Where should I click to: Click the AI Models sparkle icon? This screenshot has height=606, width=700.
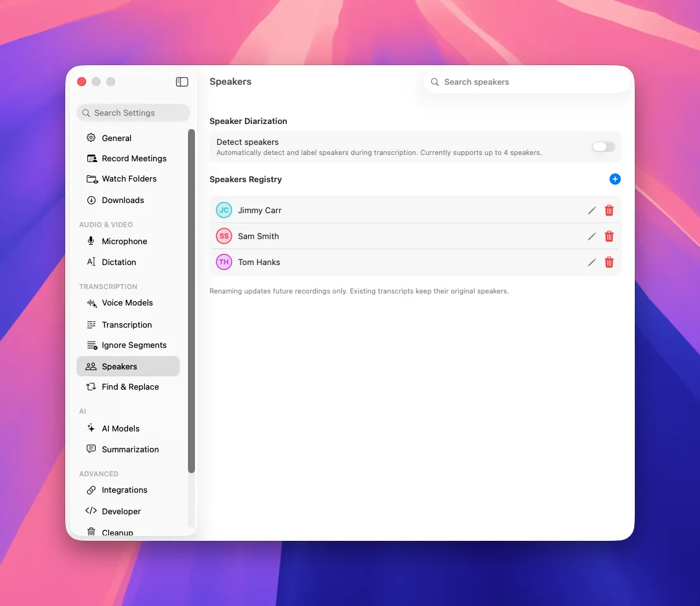point(91,428)
